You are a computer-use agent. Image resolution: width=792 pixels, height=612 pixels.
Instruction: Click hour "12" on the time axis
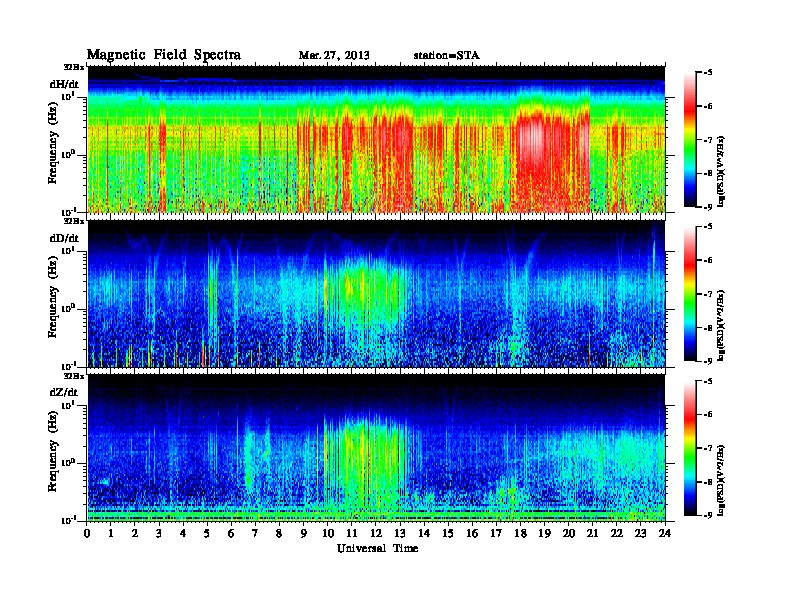tap(376, 533)
